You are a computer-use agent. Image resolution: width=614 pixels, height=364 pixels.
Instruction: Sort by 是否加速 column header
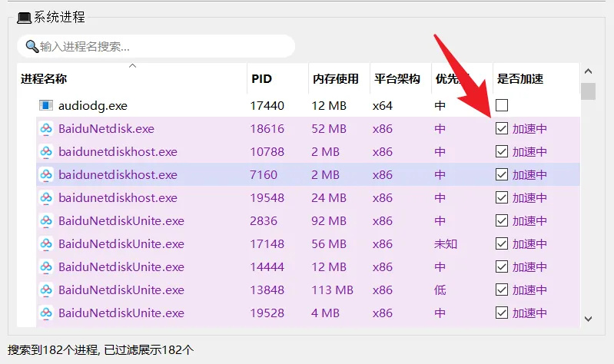(x=536, y=78)
